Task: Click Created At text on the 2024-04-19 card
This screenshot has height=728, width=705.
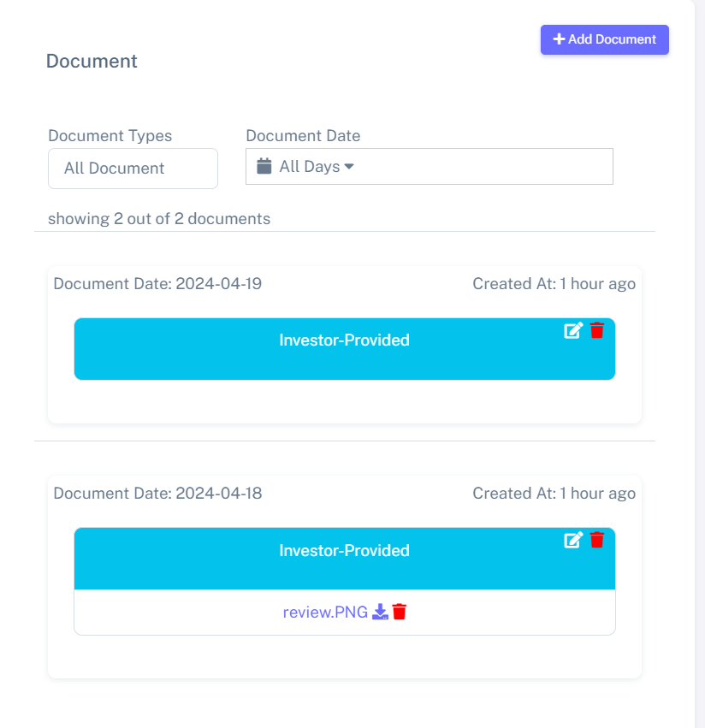Action: (554, 283)
